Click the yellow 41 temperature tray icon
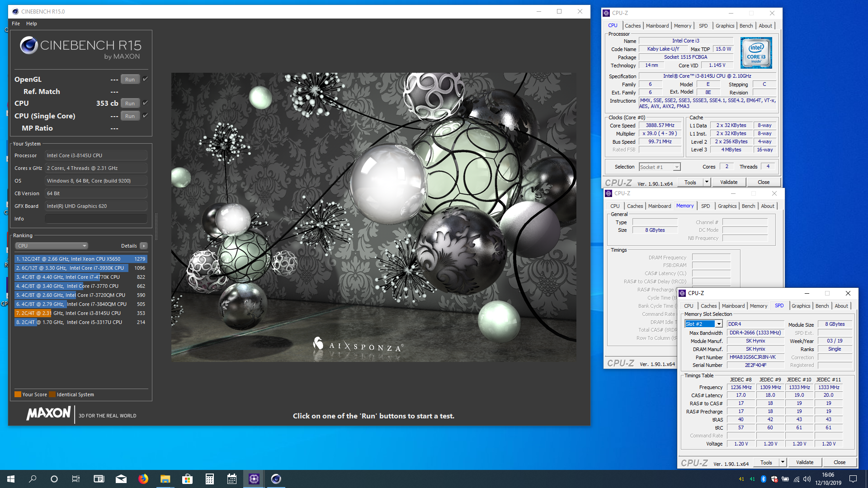Image resolution: width=868 pixels, height=488 pixels. [741, 479]
